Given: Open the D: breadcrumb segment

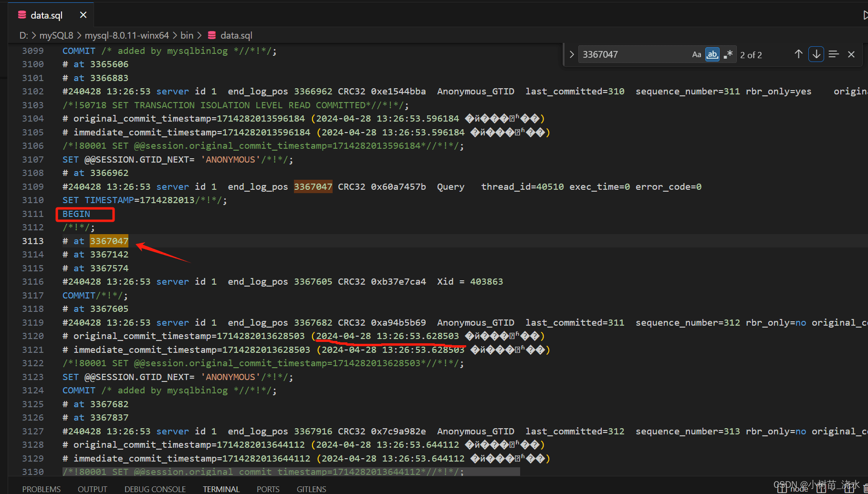Looking at the screenshot, I should [23, 35].
